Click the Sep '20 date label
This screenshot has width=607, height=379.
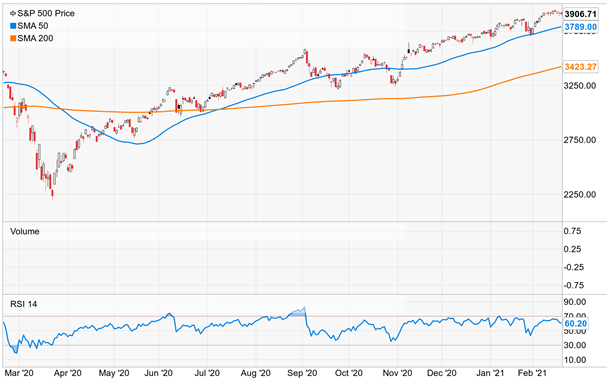click(x=302, y=373)
